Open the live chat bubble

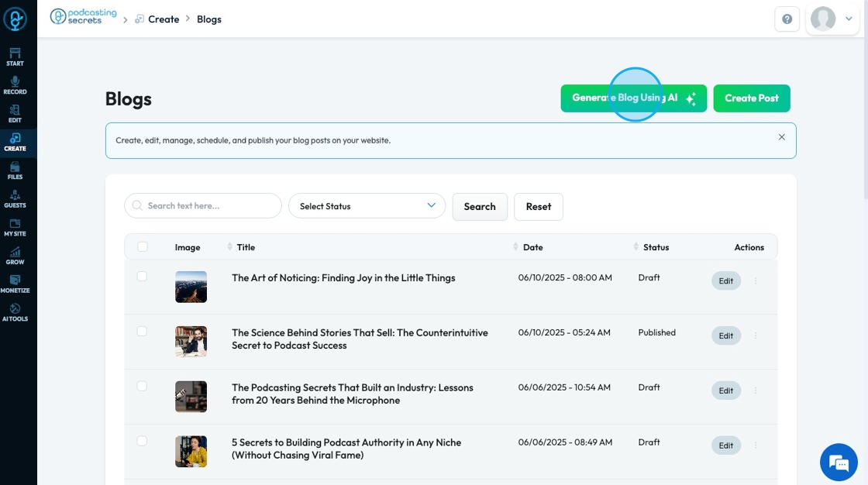tap(839, 463)
